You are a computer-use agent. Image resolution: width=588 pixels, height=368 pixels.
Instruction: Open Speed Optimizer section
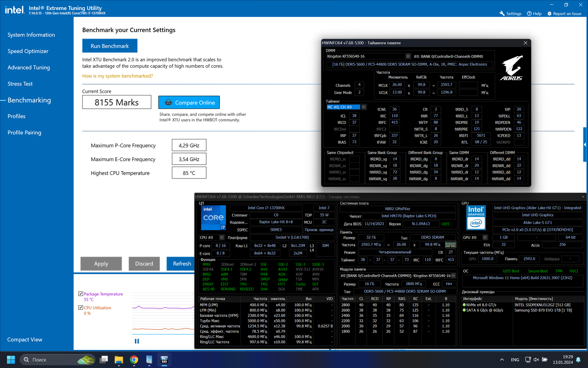[28, 51]
